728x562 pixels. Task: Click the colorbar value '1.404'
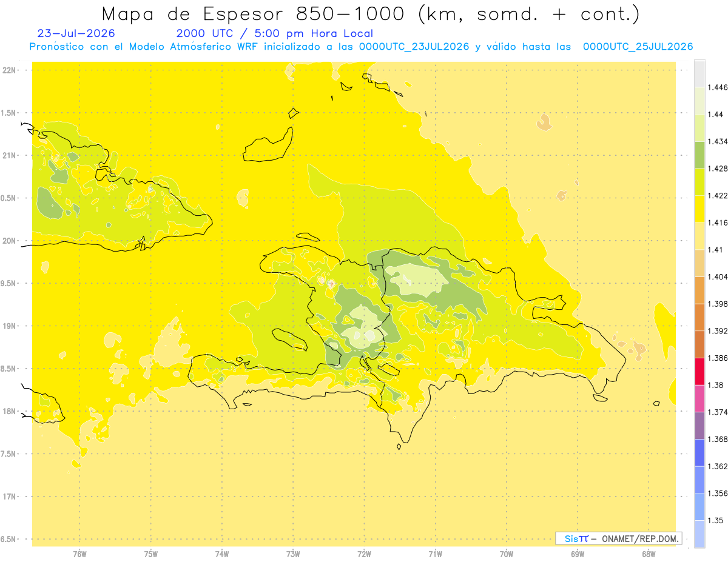[x=717, y=276]
